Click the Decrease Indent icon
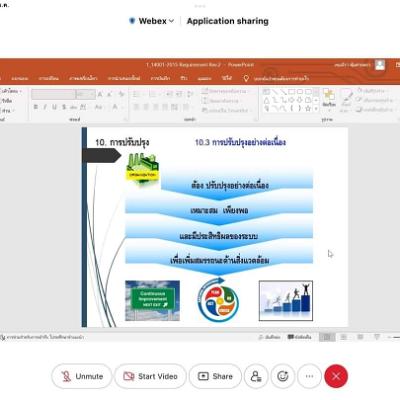Screen dimensions: 400x400 pyautogui.click(x=170, y=94)
